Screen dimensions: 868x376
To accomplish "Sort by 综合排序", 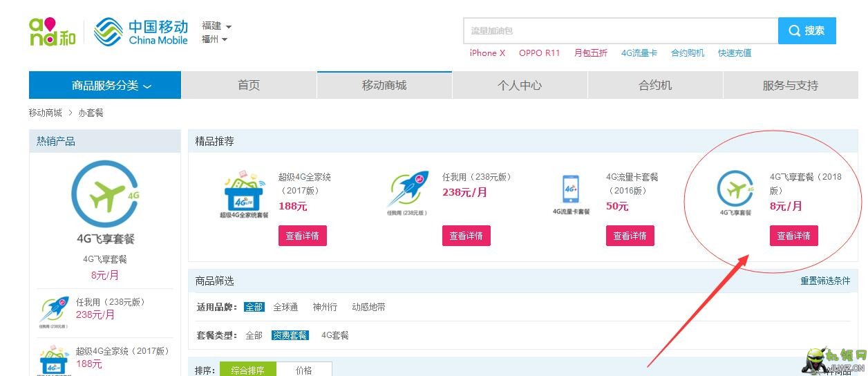I will [x=247, y=370].
